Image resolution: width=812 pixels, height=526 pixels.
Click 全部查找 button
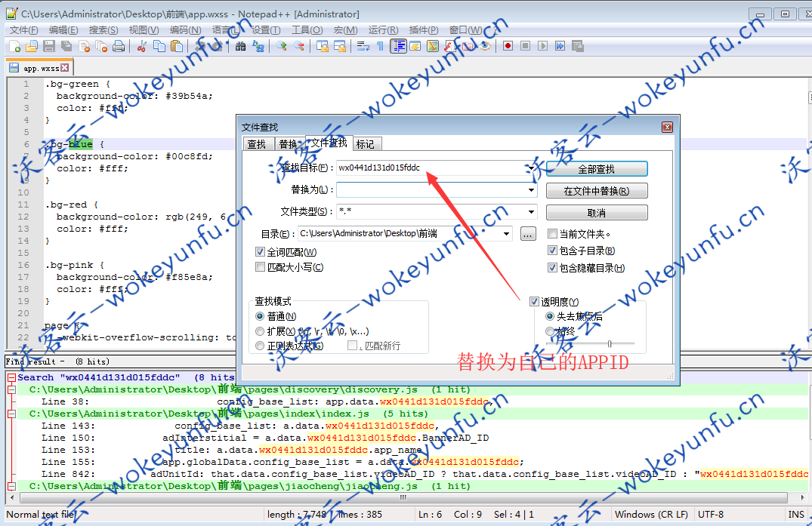pyautogui.click(x=597, y=169)
